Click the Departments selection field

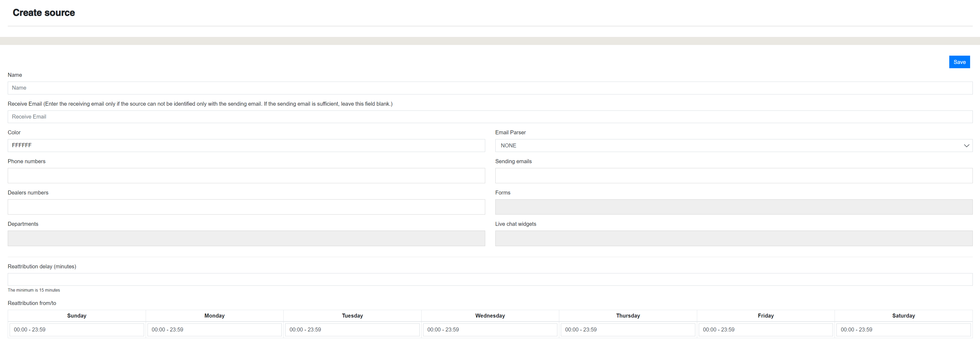[246, 238]
